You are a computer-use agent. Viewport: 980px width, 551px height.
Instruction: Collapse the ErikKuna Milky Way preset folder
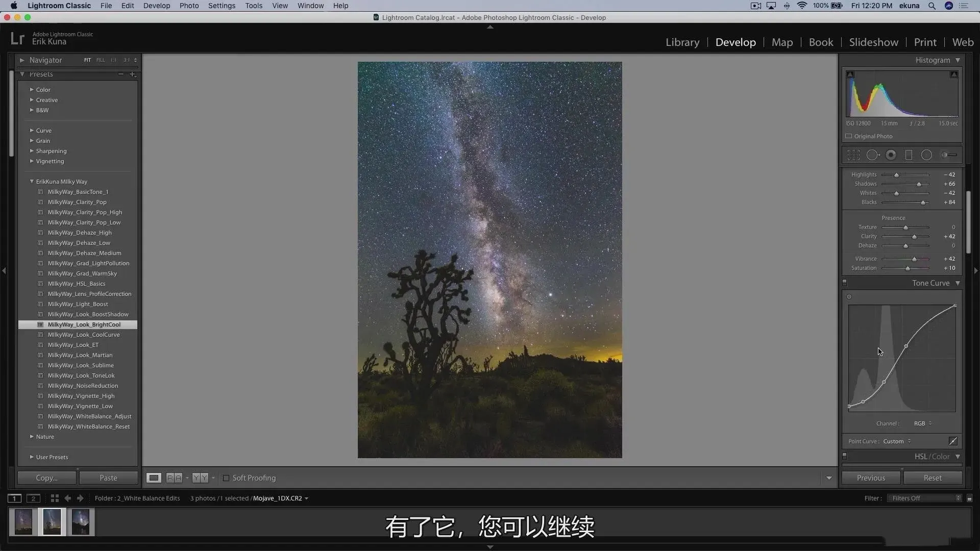pyautogui.click(x=32, y=182)
